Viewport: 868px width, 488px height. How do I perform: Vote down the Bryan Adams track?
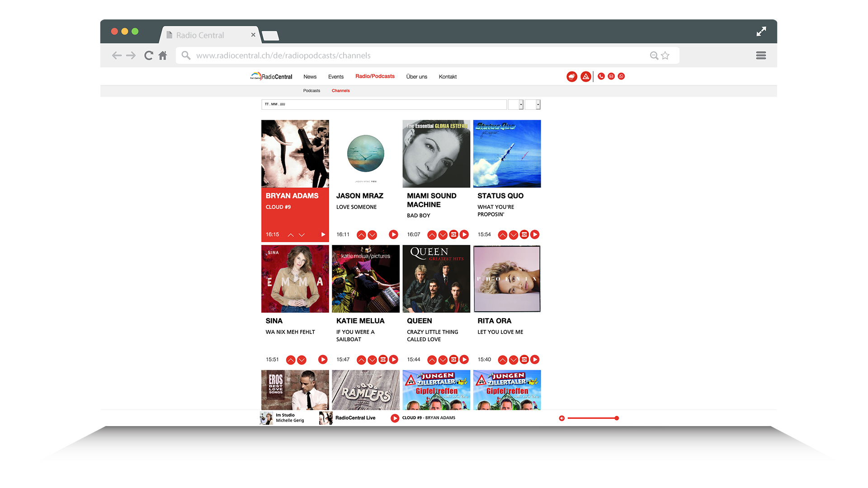pos(302,235)
